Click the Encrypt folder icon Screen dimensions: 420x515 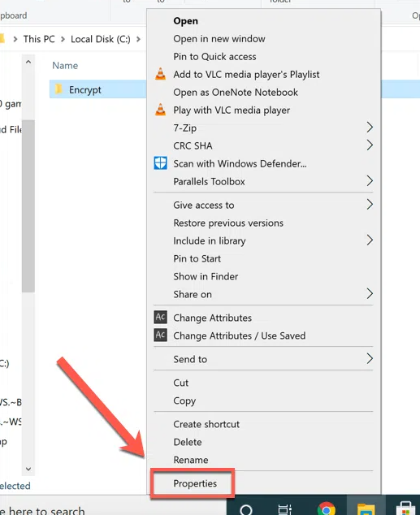[58, 89]
